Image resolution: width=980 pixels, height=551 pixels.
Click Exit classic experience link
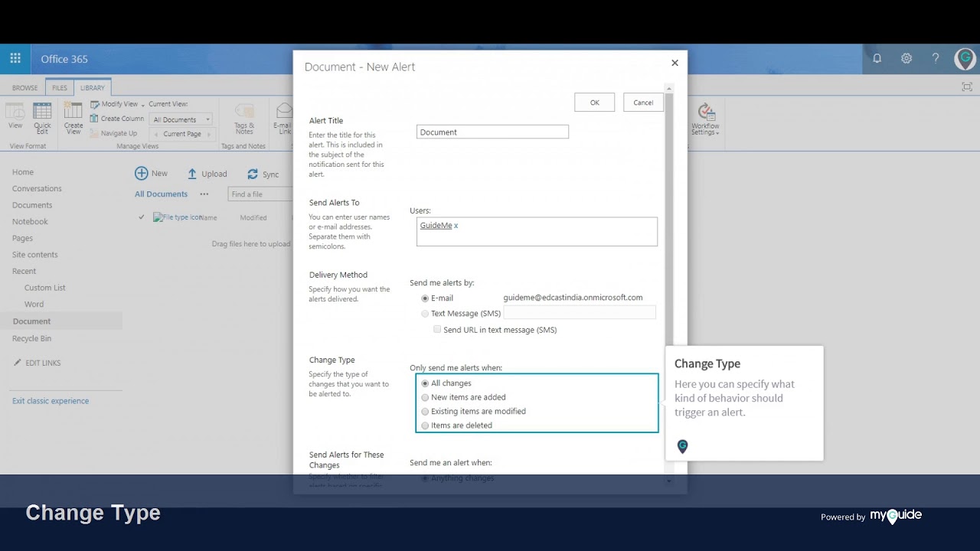[x=51, y=401]
